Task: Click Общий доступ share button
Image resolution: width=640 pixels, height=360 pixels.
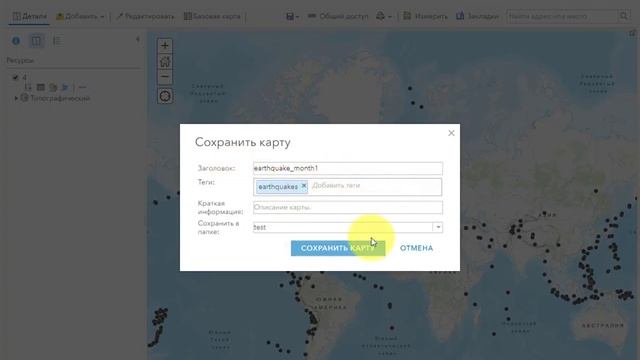Action: pyautogui.click(x=338, y=16)
